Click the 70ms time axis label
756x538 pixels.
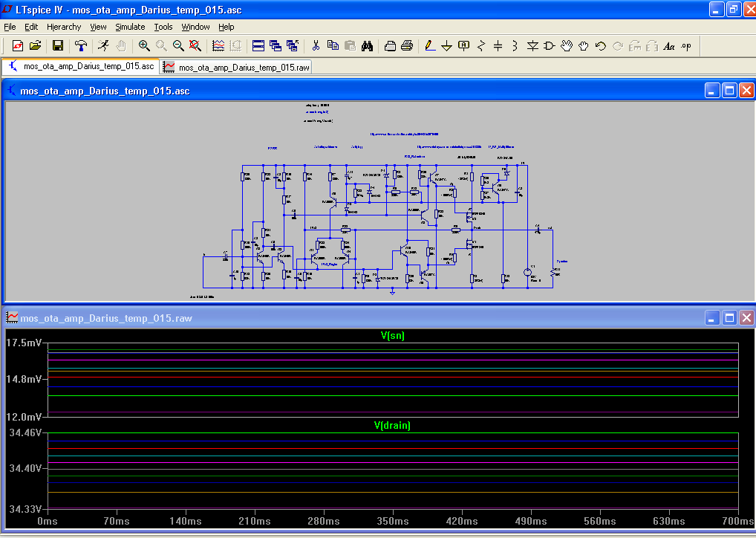pos(117,521)
